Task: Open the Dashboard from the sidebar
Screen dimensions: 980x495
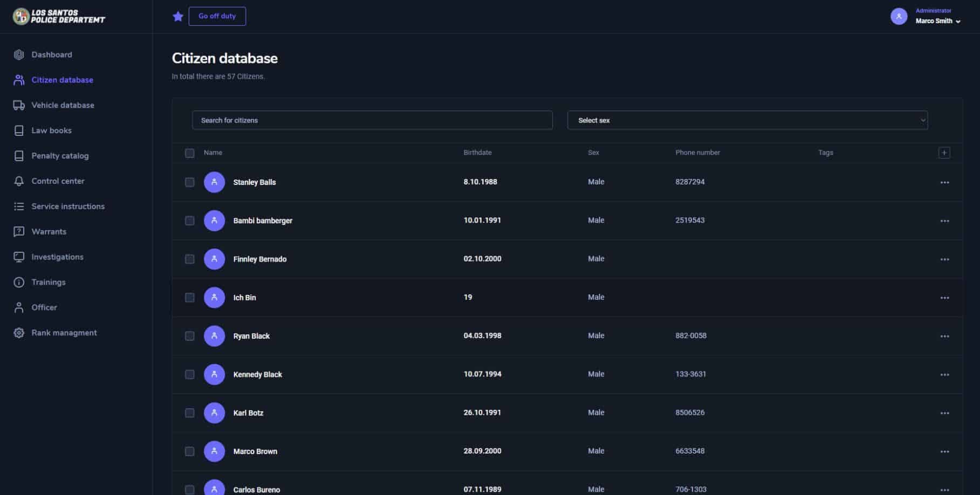Action: [x=51, y=54]
